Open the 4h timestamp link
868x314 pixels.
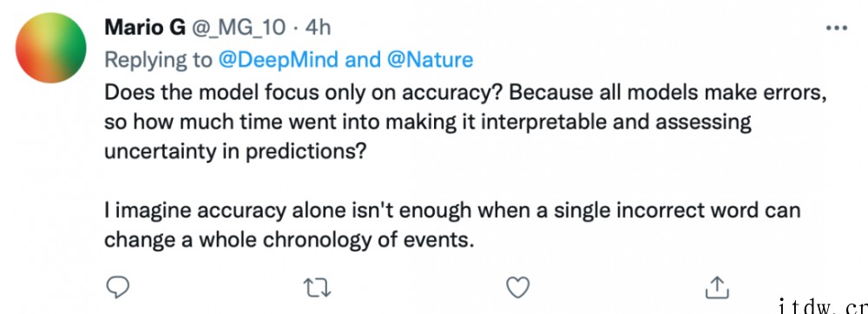tap(318, 27)
